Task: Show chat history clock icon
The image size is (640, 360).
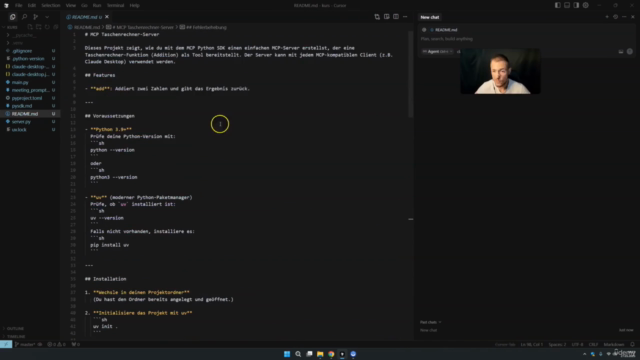Action: pyautogui.click(x=616, y=17)
